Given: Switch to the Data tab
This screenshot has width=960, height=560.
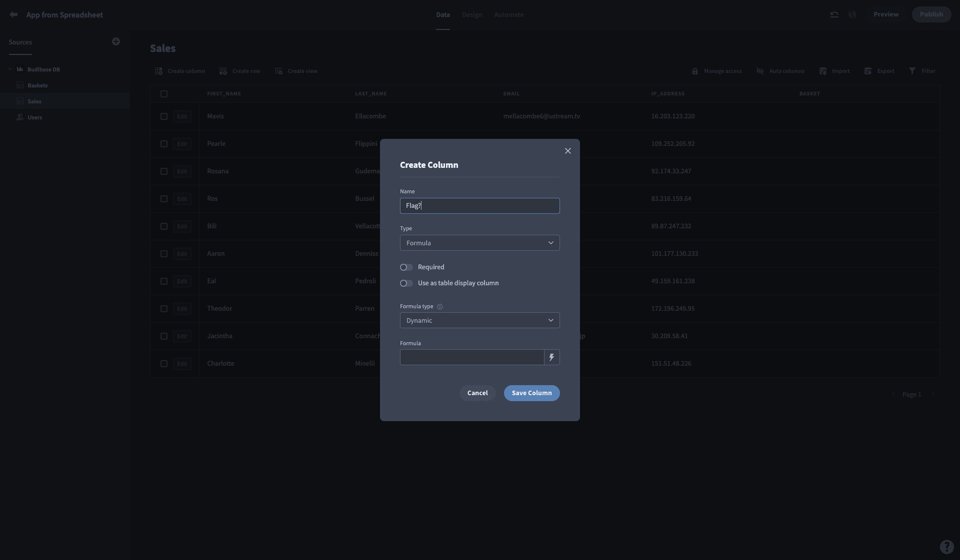Looking at the screenshot, I should click(x=442, y=14).
